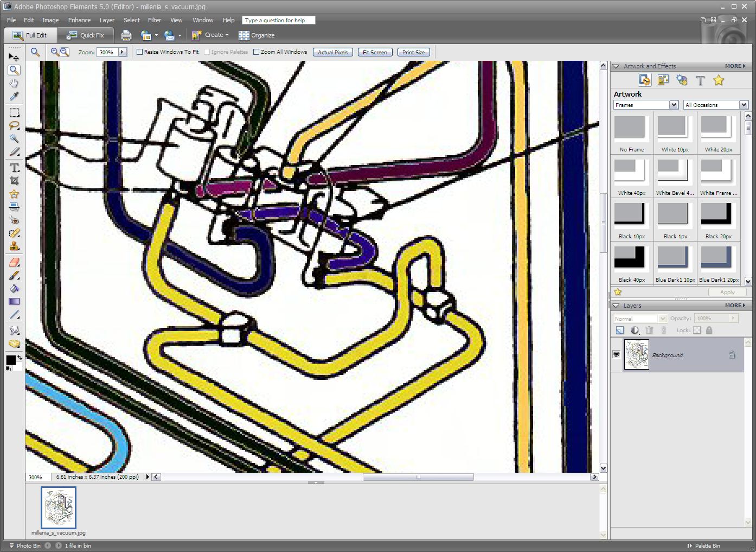The image size is (756, 552).
Task: Reset default black and white colors
Action: tap(8, 369)
